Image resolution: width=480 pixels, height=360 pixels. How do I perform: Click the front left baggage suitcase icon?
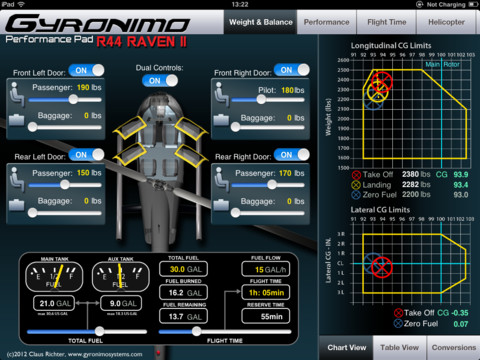tap(16, 119)
